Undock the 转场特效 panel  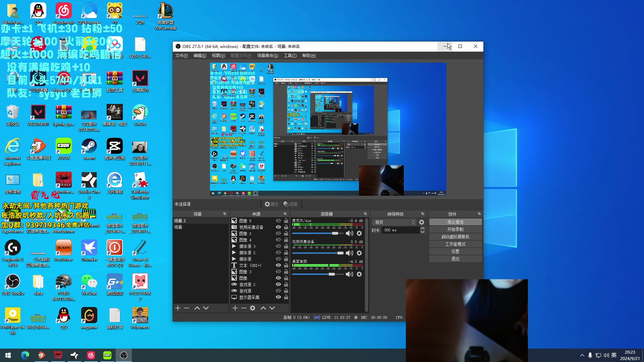click(x=423, y=214)
